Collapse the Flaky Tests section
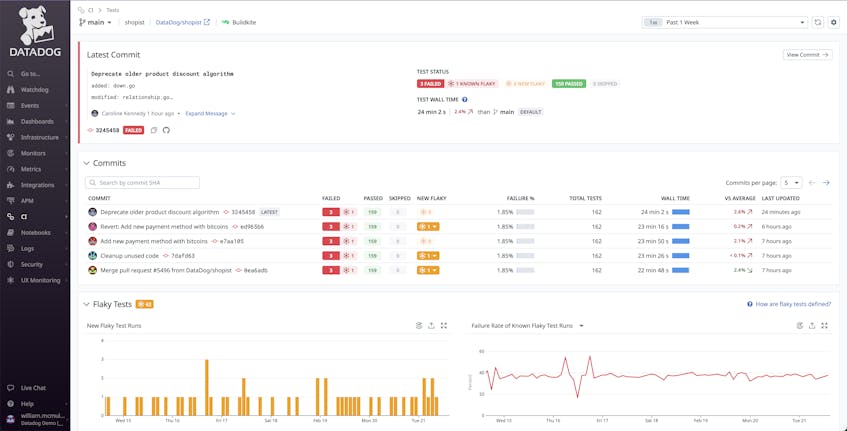 (x=86, y=305)
